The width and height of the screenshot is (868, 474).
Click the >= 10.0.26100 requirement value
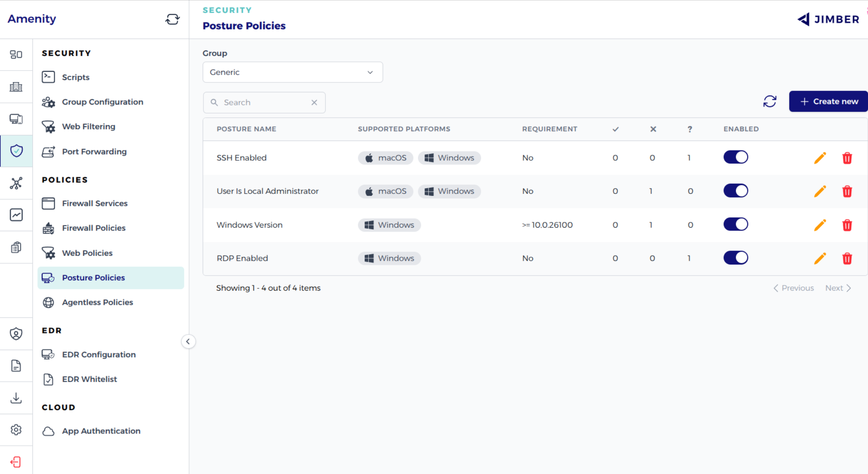[547, 225]
